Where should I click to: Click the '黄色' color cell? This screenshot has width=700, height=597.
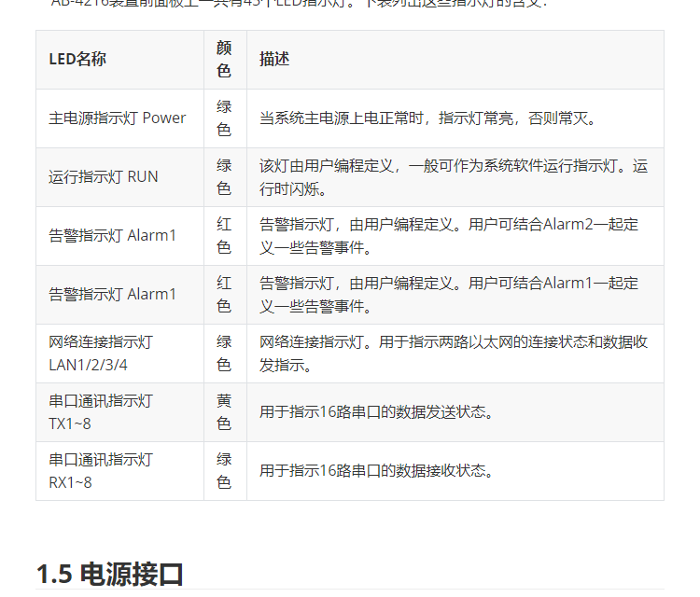pyautogui.click(x=225, y=412)
